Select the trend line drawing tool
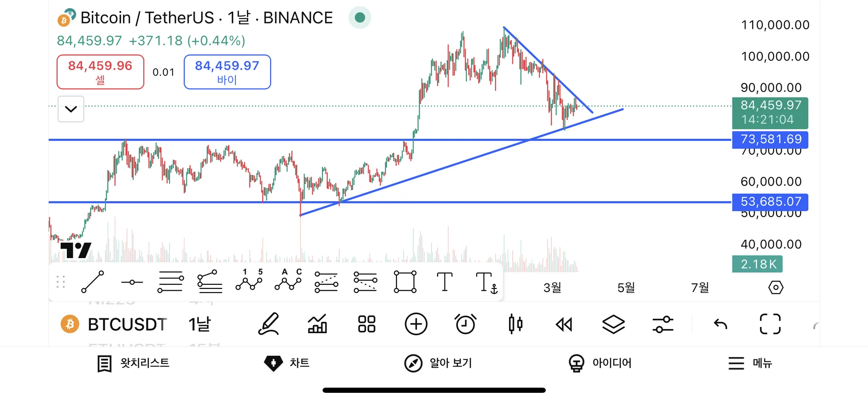 [93, 282]
